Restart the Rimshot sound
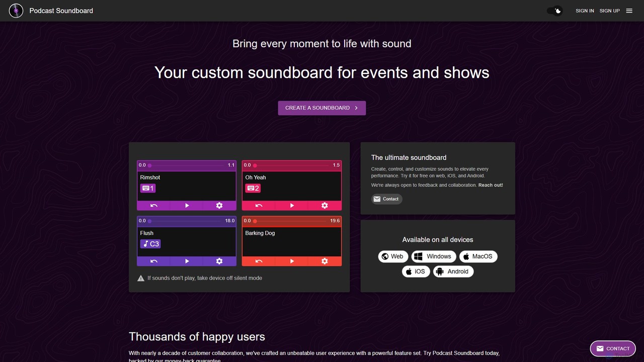This screenshot has height=362, width=644. 154,206
